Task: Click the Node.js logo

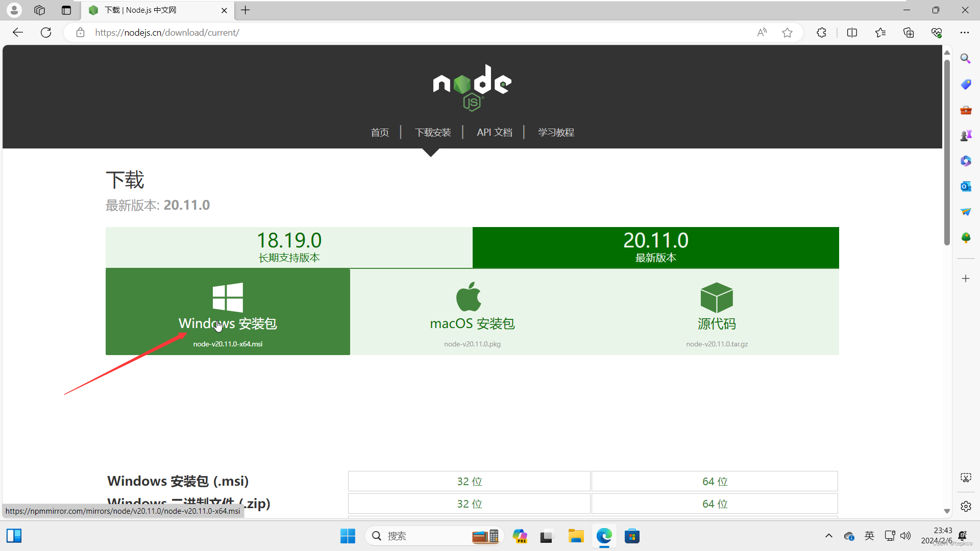Action: pyautogui.click(x=472, y=88)
